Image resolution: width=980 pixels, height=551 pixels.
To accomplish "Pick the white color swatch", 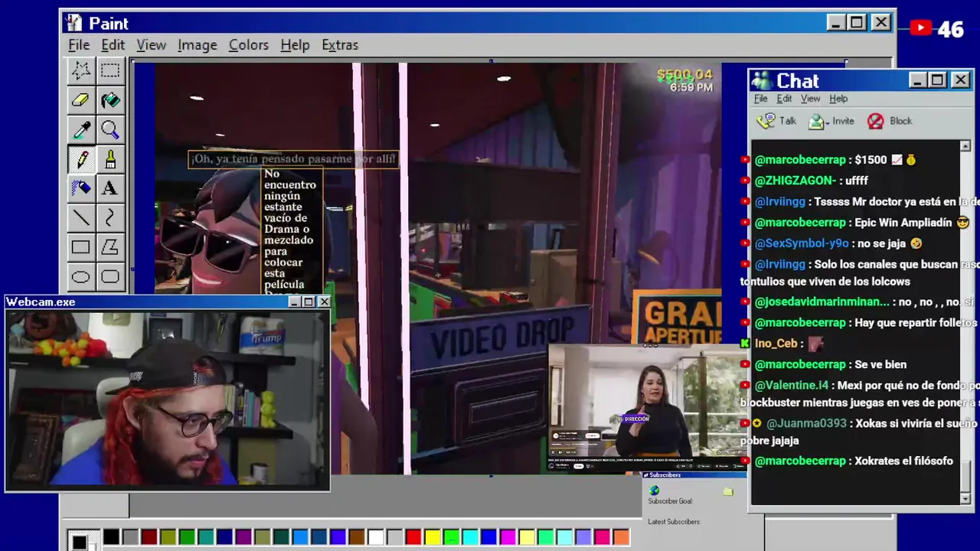I will (x=376, y=537).
